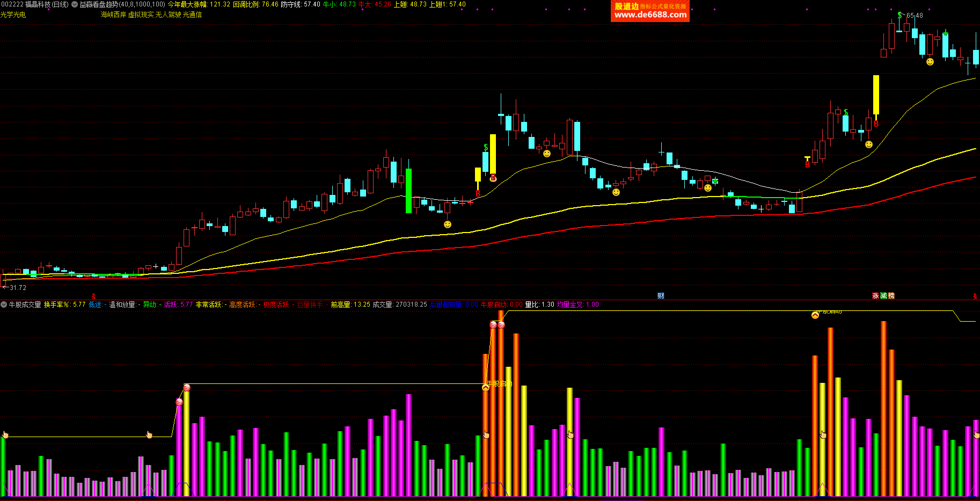Click the blue 财 marker on time axis
The image size is (980, 501).
coord(661,296)
